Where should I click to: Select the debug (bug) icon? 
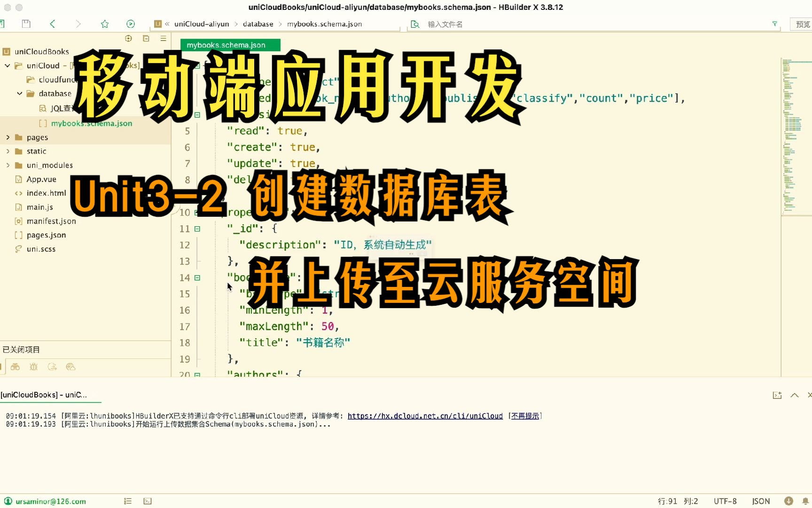coord(34,367)
